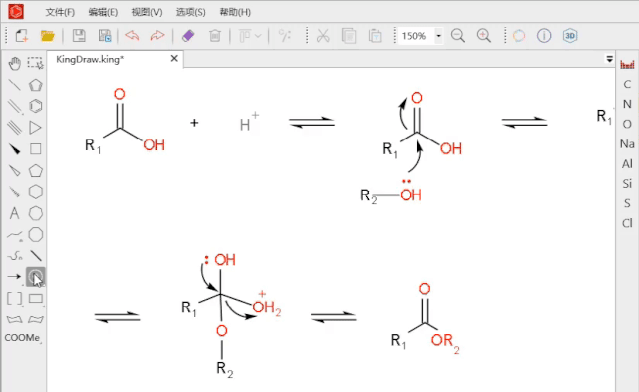Toggle the solid wedge bond tool
The width and height of the screenshot is (639, 392).
tap(15, 149)
